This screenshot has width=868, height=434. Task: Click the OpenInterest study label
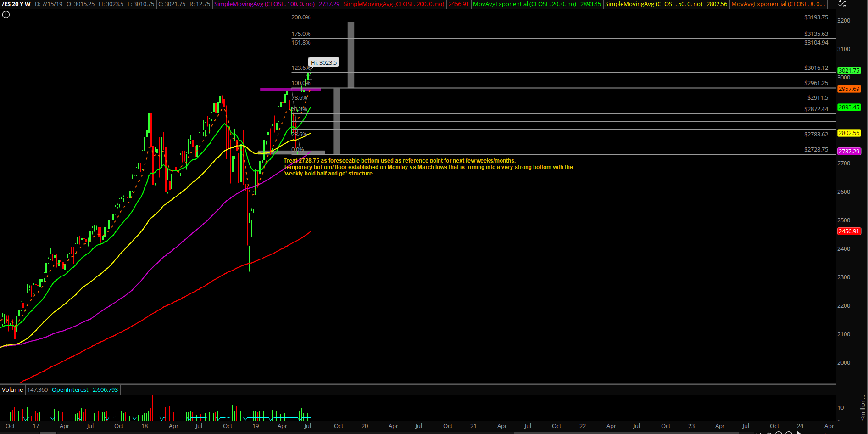point(70,389)
